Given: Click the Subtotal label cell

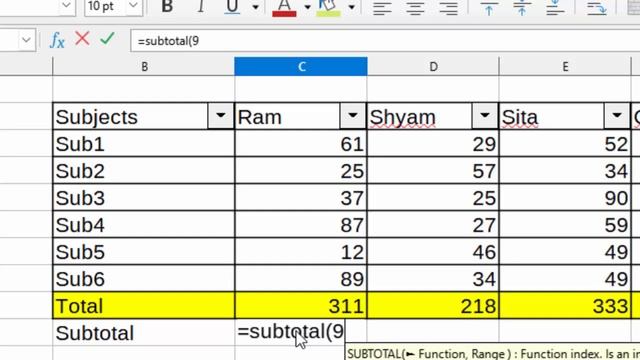Looking at the screenshot, I should [x=144, y=333].
